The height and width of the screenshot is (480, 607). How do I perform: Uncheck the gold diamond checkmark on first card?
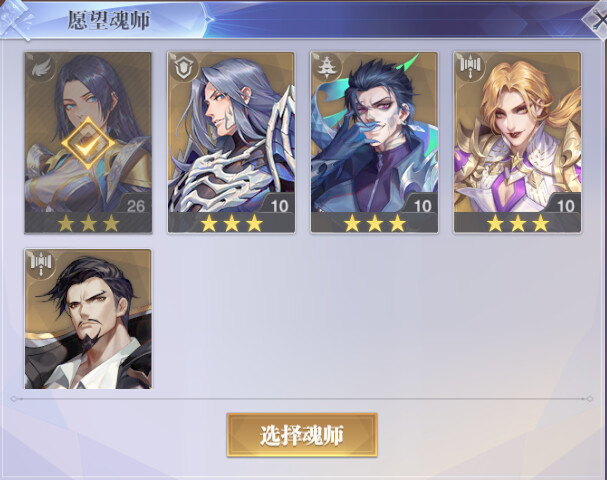click(x=88, y=143)
